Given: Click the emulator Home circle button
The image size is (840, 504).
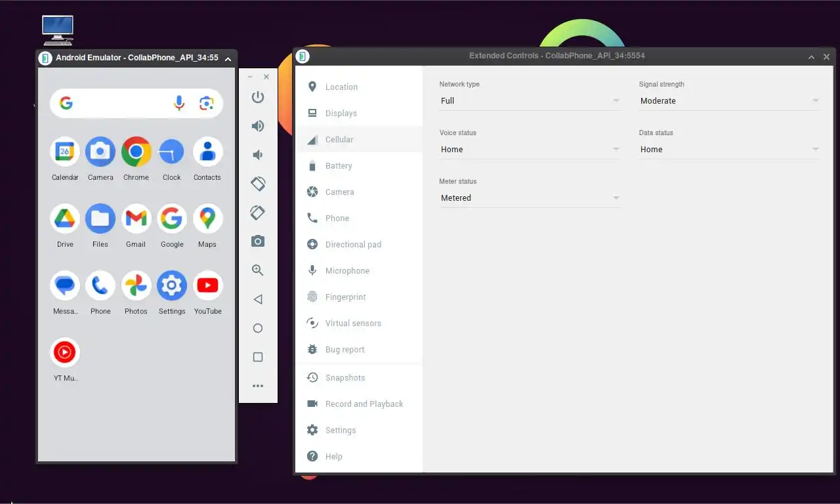Looking at the screenshot, I should pyautogui.click(x=258, y=328).
